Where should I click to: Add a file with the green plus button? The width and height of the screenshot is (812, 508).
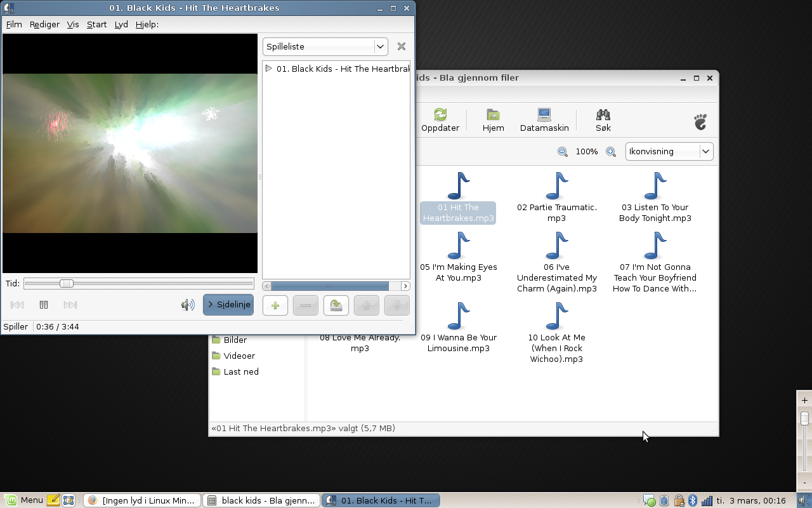click(275, 305)
